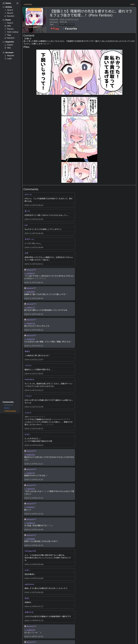Open Random under the Artists section
138x644 pixels.
coord(11,16)
